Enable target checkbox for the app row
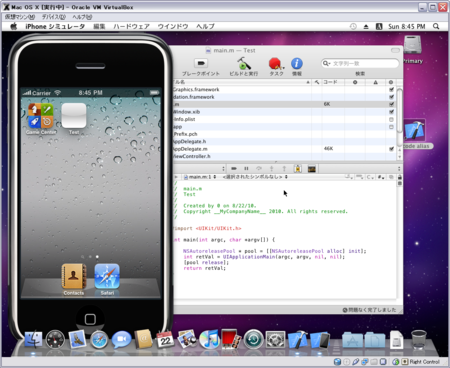The image size is (450, 368). point(391,127)
